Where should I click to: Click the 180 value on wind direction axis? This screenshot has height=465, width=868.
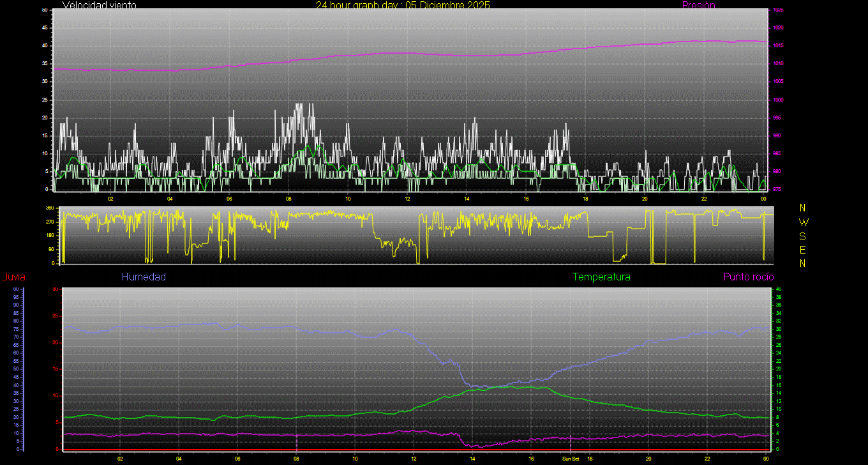tap(49, 236)
